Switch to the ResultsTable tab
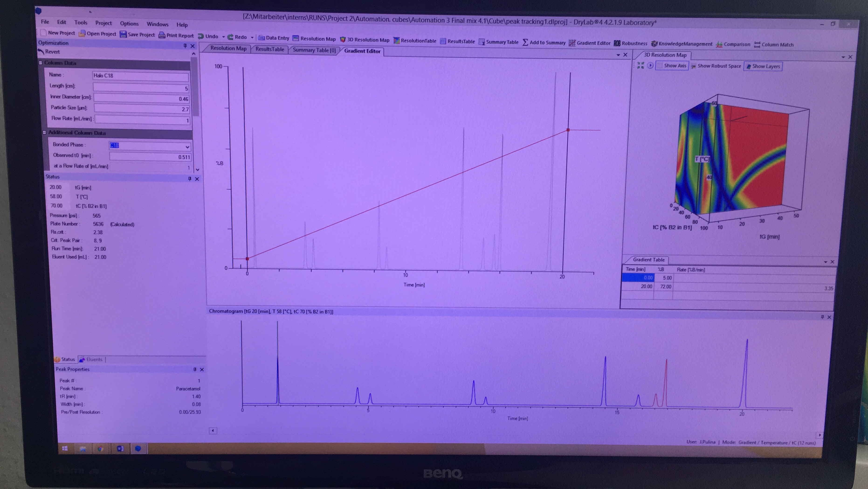The height and width of the screenshot is (489, 868). tap(270, 49)
